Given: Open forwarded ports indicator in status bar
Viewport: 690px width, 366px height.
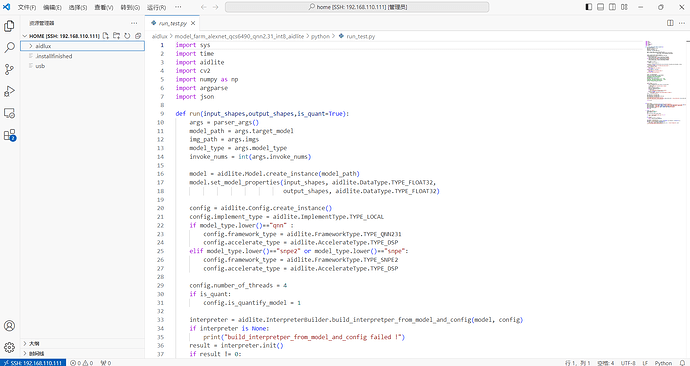Looking at the screenshot, I should click(x=106, y=363).
